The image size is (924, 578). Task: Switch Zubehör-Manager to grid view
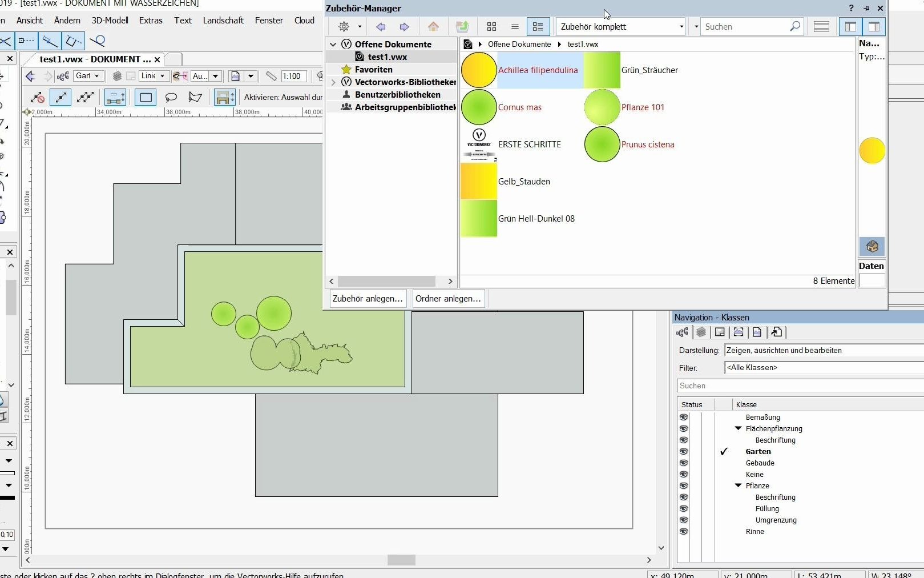(491, 26)
